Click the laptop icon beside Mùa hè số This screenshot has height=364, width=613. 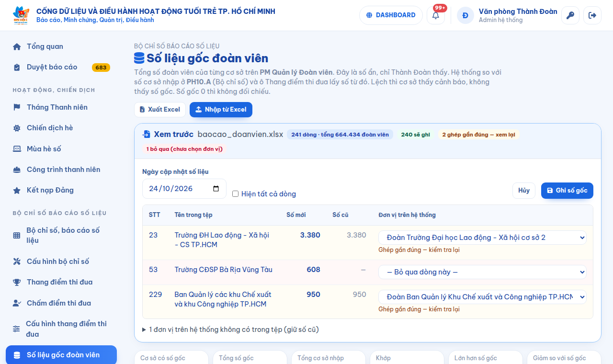[17, 149]
